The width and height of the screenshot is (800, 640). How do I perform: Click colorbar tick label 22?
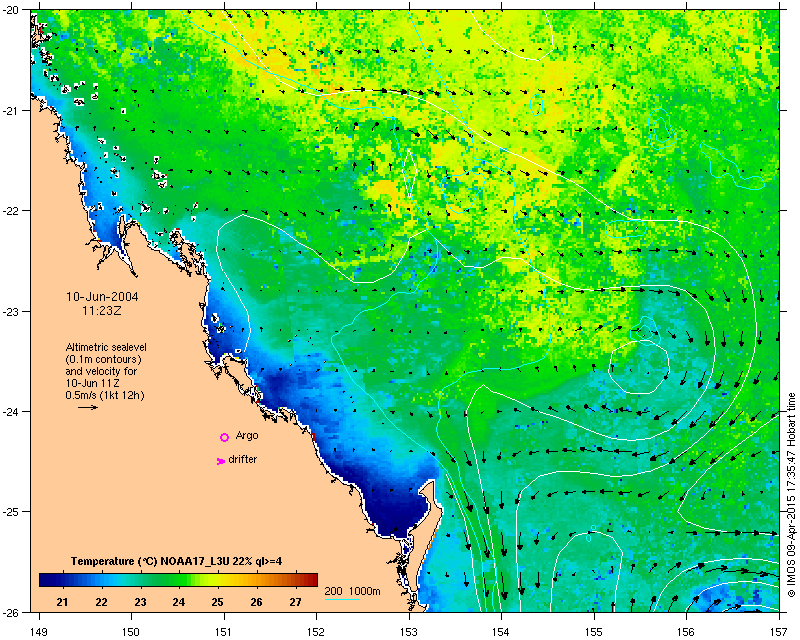(x=101, y=602)
